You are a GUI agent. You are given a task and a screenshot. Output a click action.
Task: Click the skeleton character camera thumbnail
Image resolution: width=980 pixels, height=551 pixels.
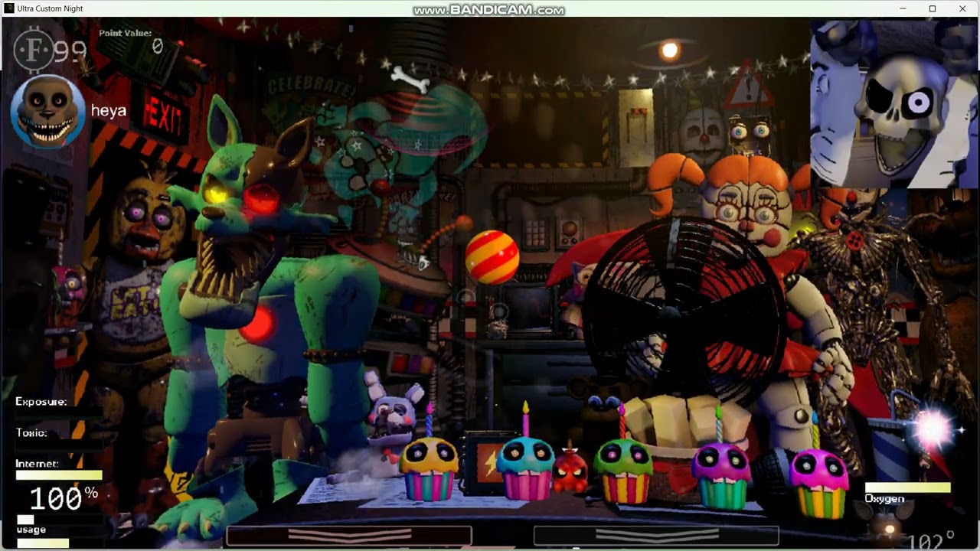click(893, 104)
